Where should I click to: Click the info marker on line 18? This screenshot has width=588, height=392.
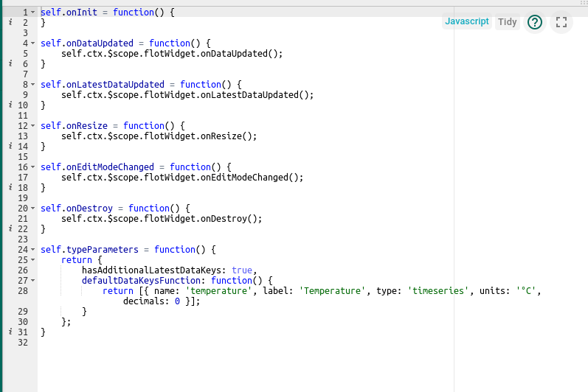[x=10, y=187]
